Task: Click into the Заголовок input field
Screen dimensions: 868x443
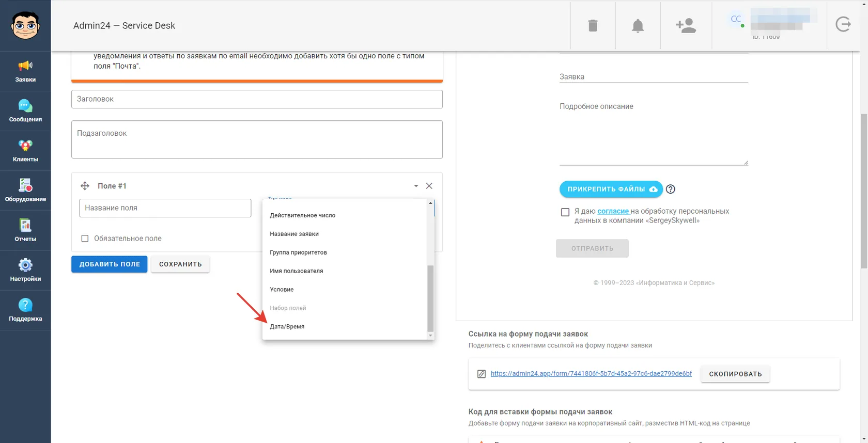Action: [257, 99]
